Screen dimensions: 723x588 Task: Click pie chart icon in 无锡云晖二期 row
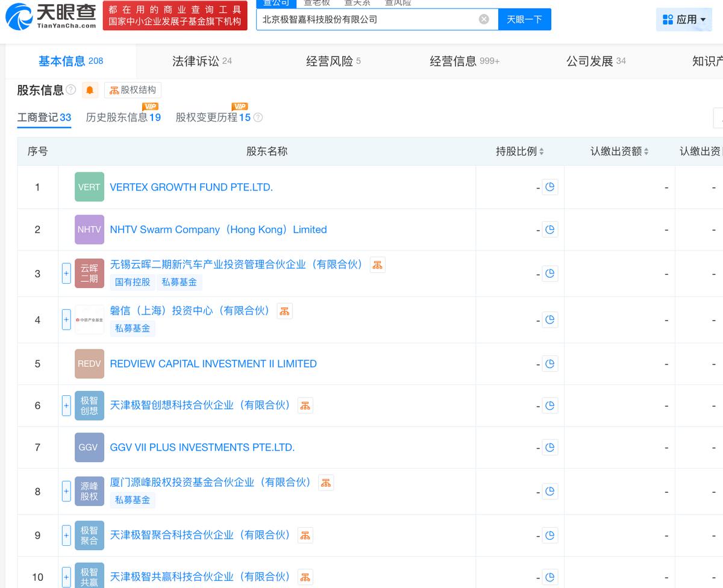[x=549, y=274]
